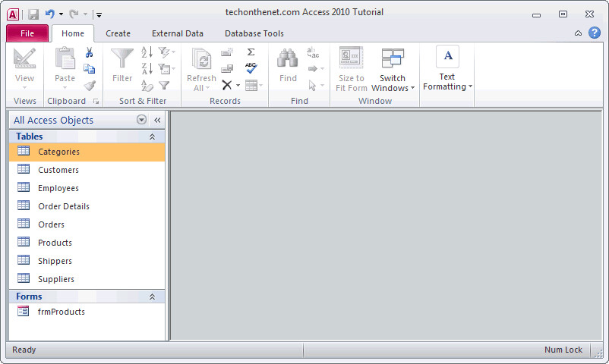Open the External Data tab

178,33
